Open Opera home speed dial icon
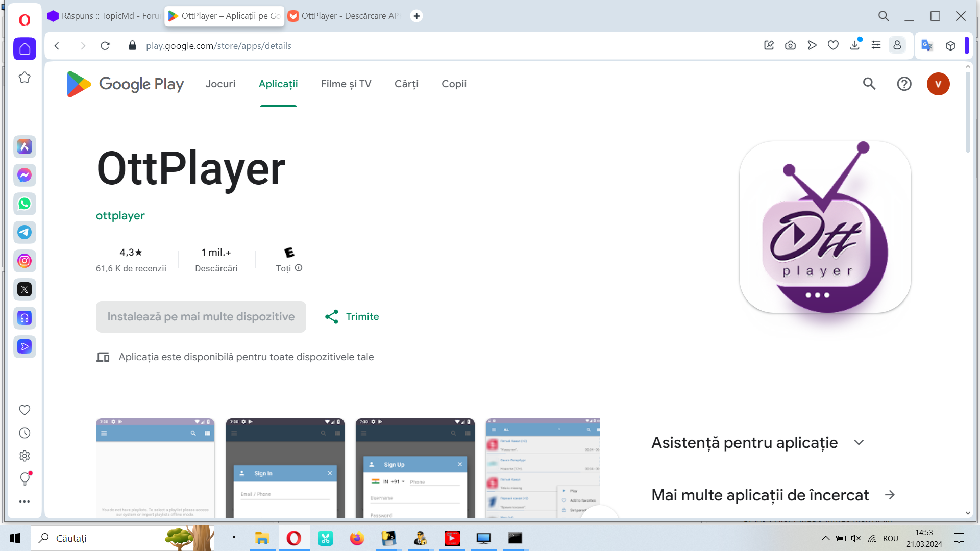Image resolution: width=980 pixels, height=551 pixels. [x=24, y=49]
